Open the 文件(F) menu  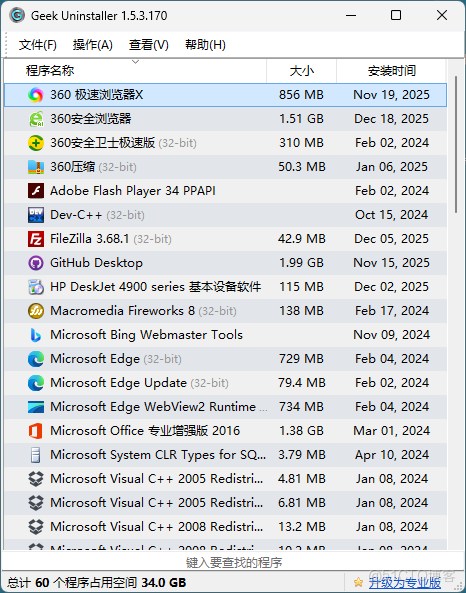pyautogui.click(x=38, y=45)
